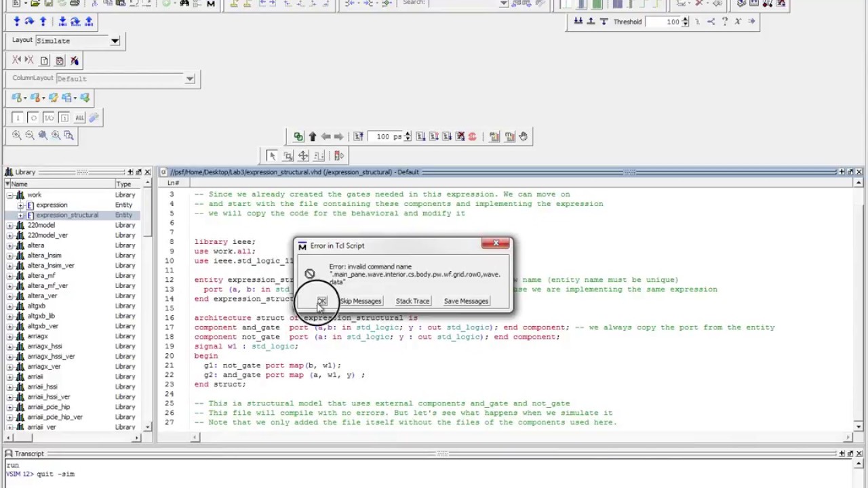This screenshot has width=868, height=488.
Task: Click the error stop icon in Tcl dialog
Action: pos(310,274)
